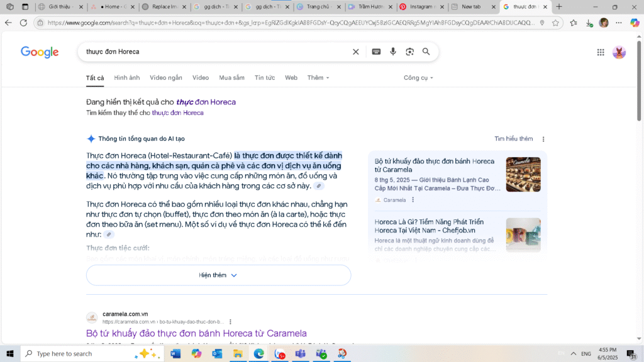Open Caramela card thumbnail image
This screenshot has width=644, height=362.
(523, 175)
